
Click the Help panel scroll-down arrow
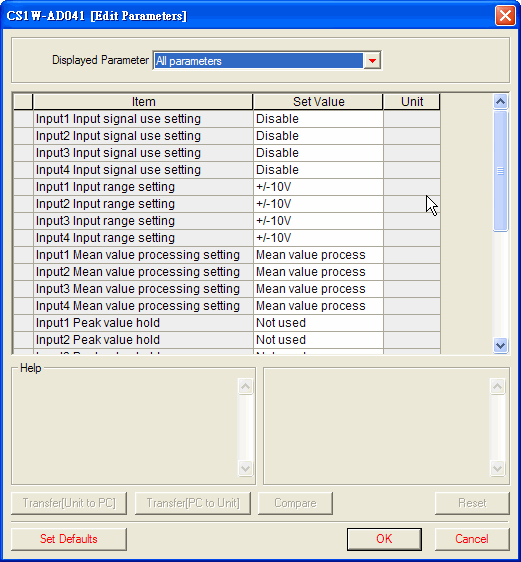(x=245, y=468)
